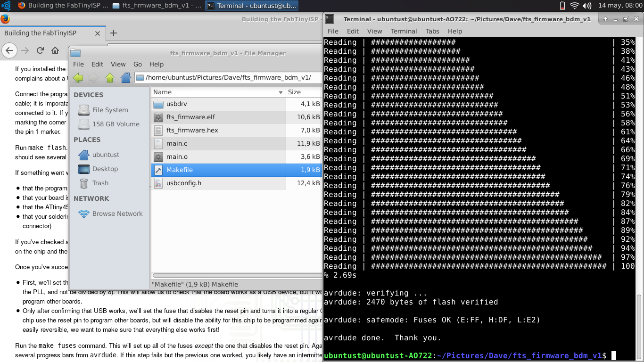Click the 11,9 kB size cell
The height and width of the screenshot is (362, 644).
point(308,143)
